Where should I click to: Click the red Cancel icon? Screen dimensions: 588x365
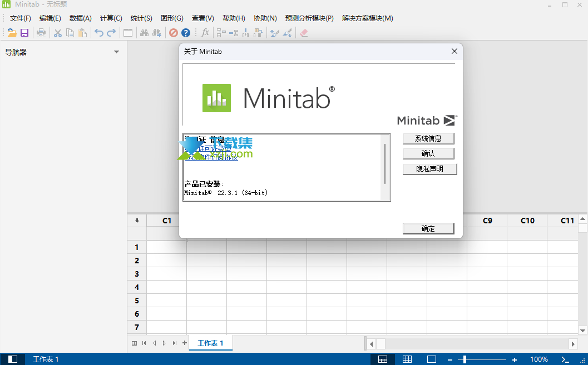click(173, 33)
